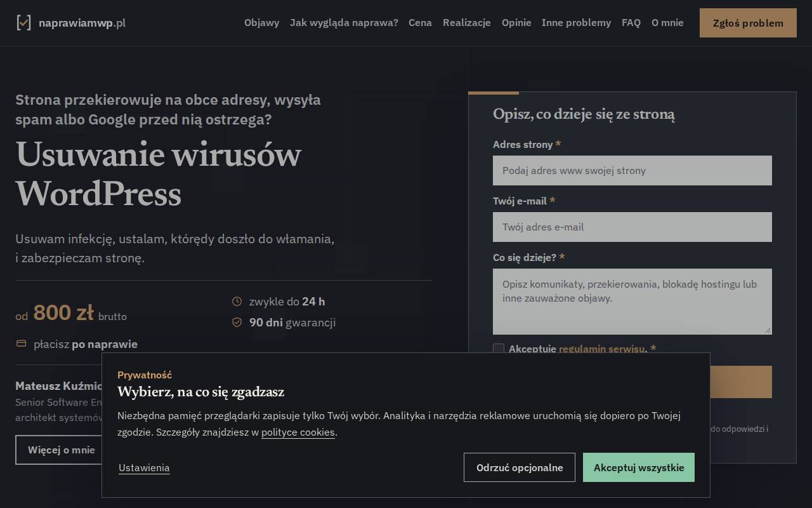
Task: Click the naprawiamwp.pl logo icon
Action: pyautogui.click(x=23, y=23)
